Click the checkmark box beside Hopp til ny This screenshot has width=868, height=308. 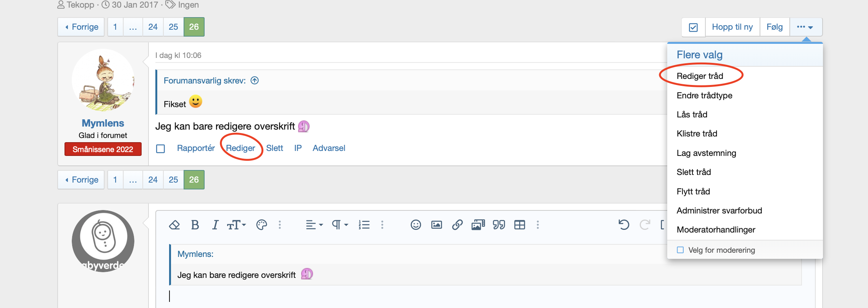tap(693, 27)
